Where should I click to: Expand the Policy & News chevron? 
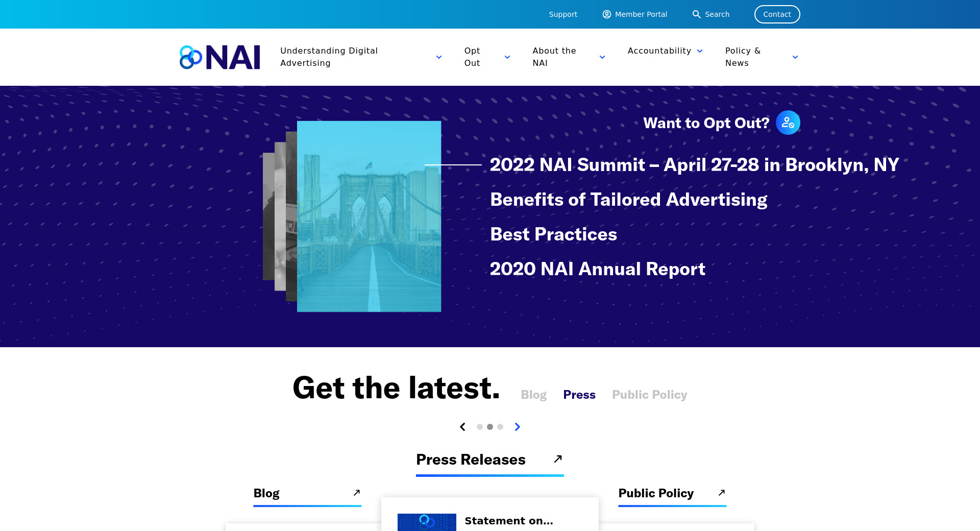click(795, 57)
